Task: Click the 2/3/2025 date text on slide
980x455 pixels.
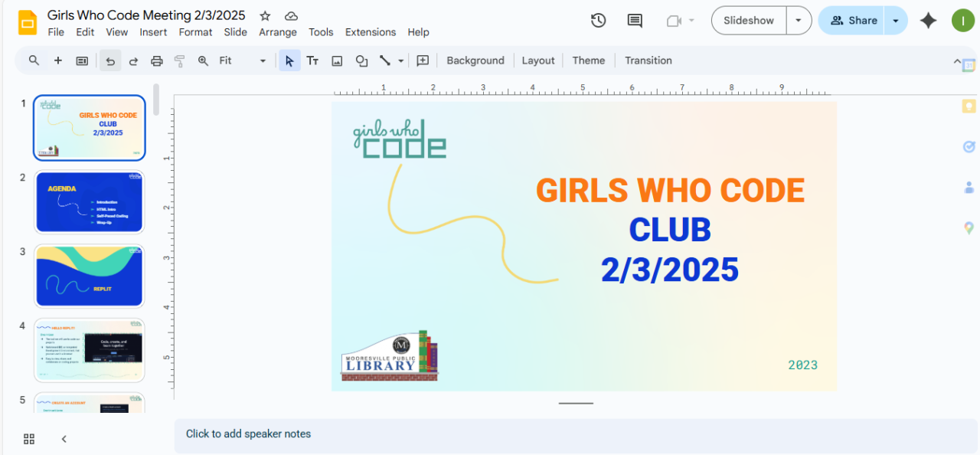Action: [670, 269]
